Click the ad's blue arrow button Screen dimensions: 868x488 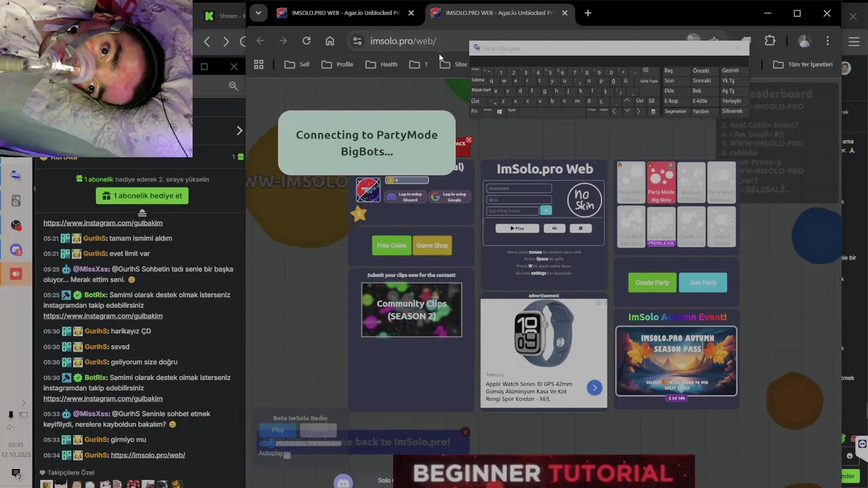(595, 388)
